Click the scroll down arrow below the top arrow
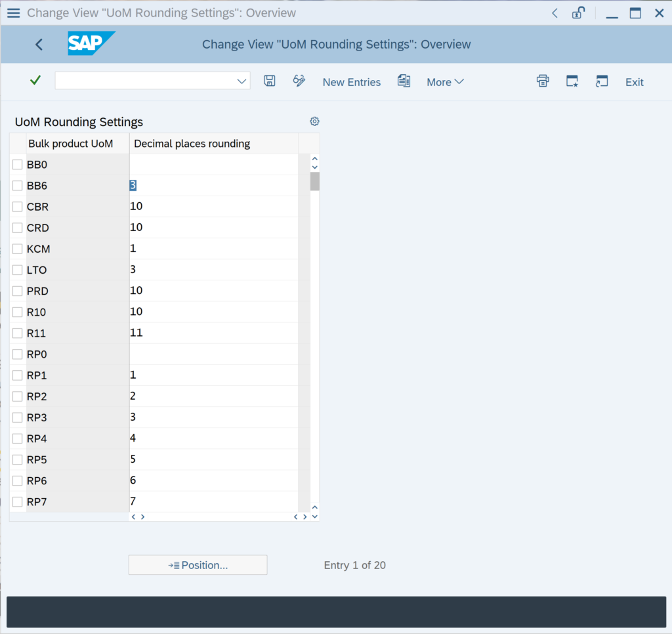Screen dimensions: 672x634 (314, 167)
